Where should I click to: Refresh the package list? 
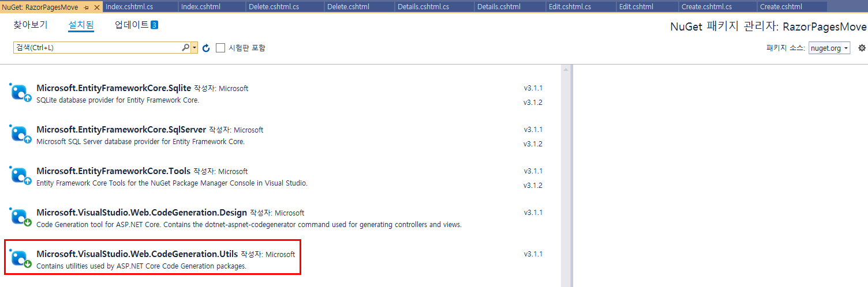[206, 48]
